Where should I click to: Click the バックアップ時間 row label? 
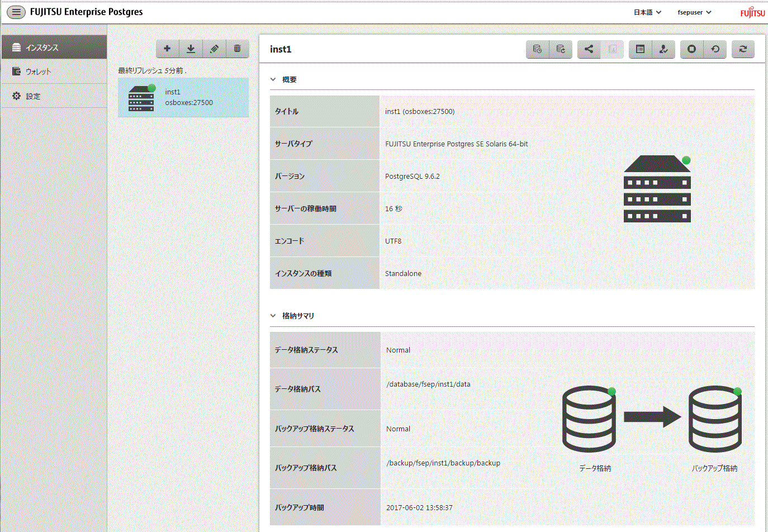300,507
